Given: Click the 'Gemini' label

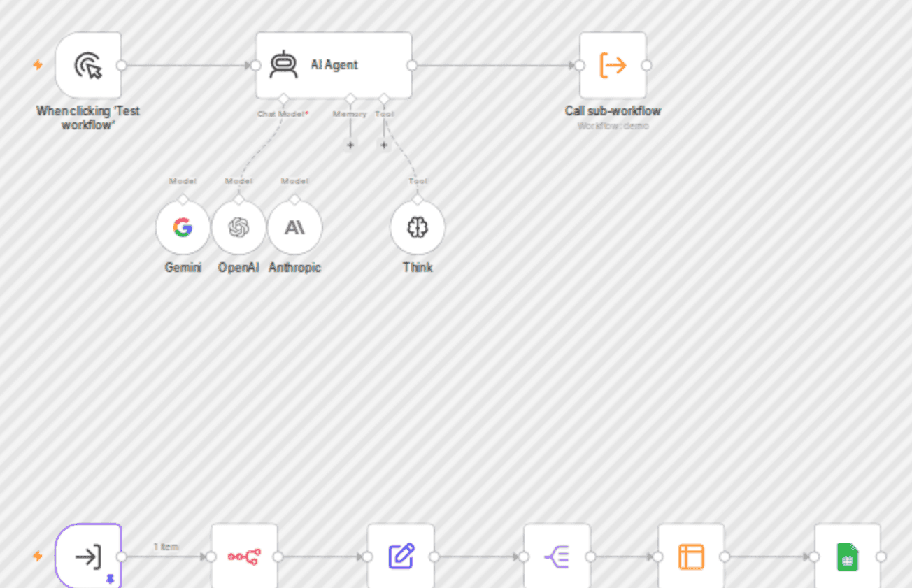Looking at the screenshot, I should tap(183, 267).
